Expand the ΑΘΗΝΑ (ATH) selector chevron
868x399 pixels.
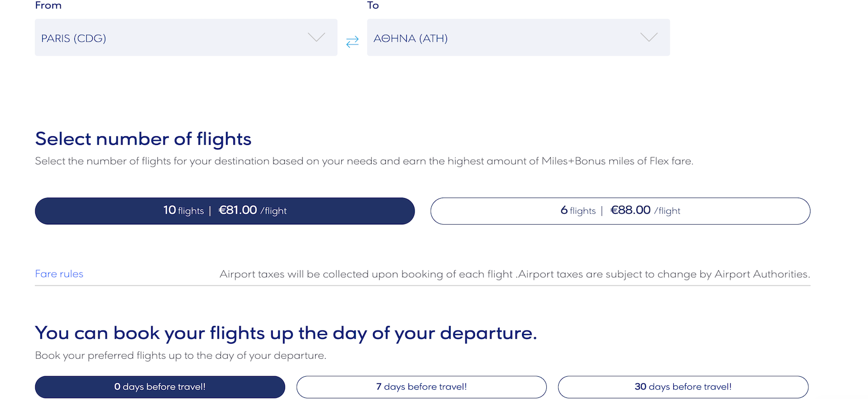(649, 38)
